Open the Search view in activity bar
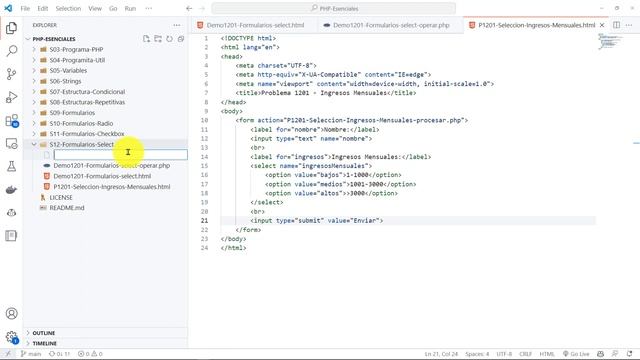Screen dimensions: 640x360 pyautogui.click(x=11, y=51)
